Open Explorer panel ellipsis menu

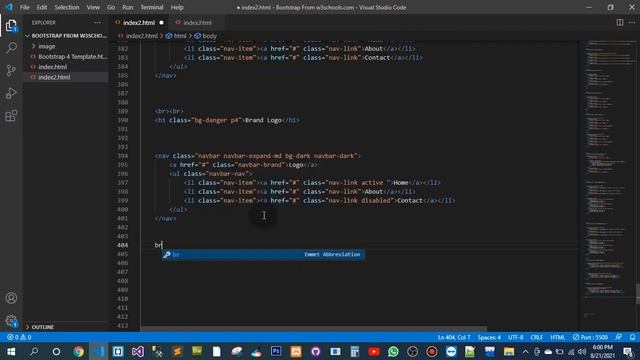tap(98, 22)
